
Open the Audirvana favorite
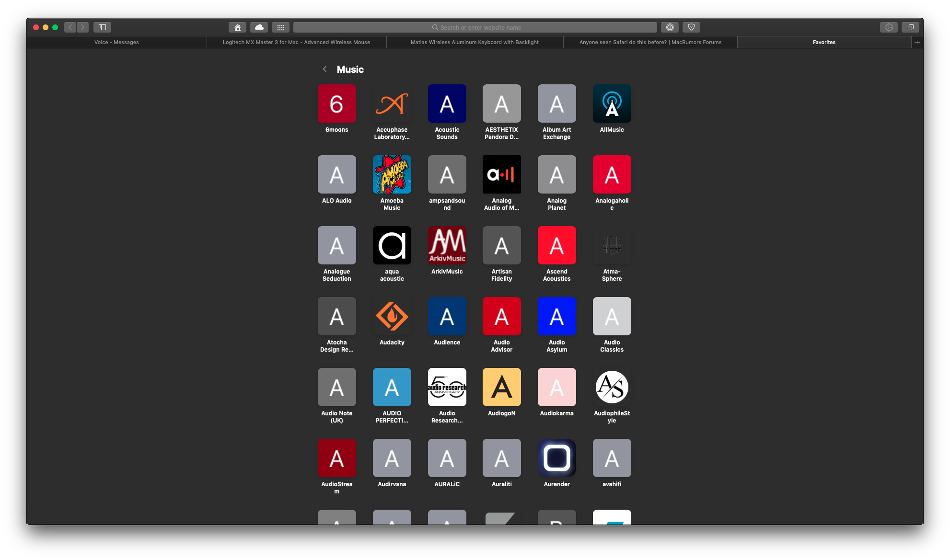point(392,458)
